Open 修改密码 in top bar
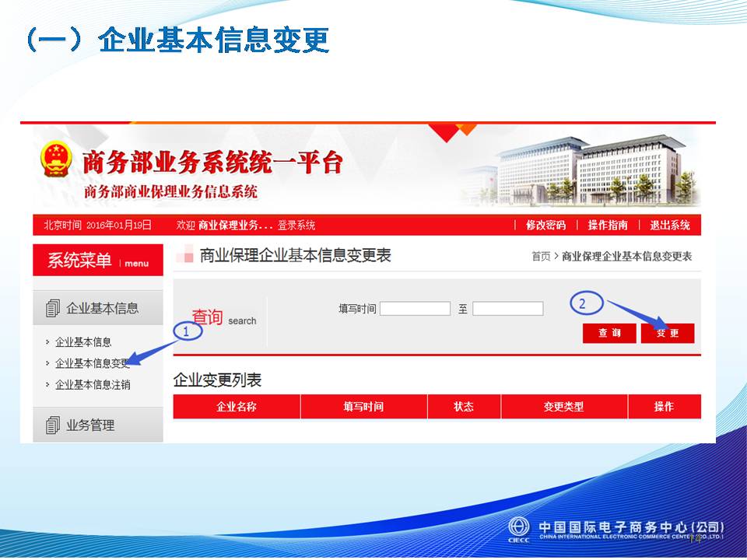 [x=545, y=226]
